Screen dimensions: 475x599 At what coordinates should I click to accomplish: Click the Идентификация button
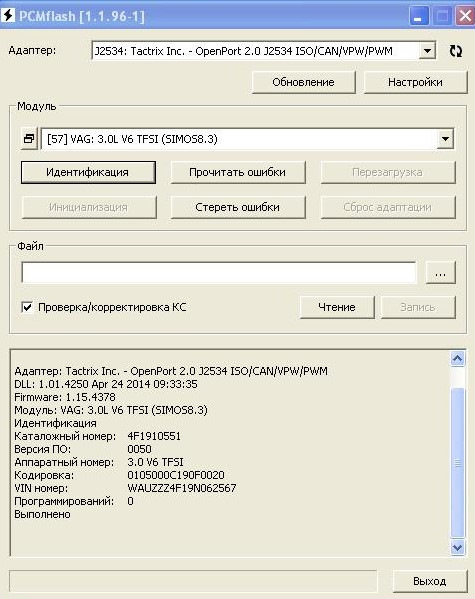point(88,172)
